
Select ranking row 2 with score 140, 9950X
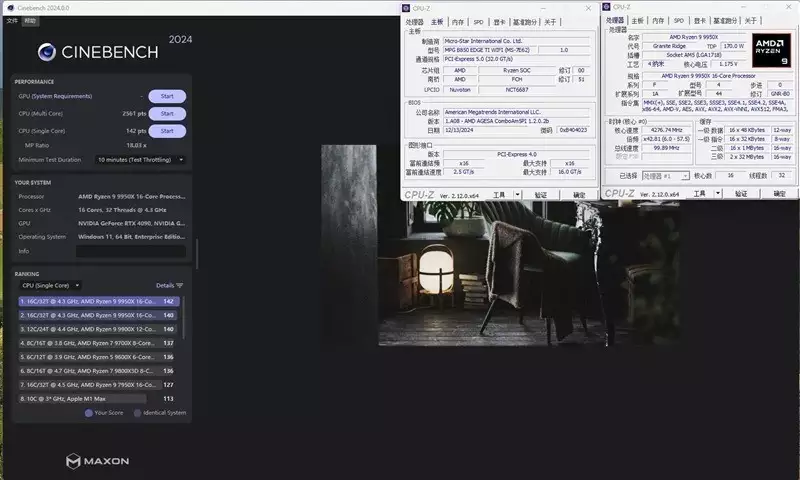point(98,315)
